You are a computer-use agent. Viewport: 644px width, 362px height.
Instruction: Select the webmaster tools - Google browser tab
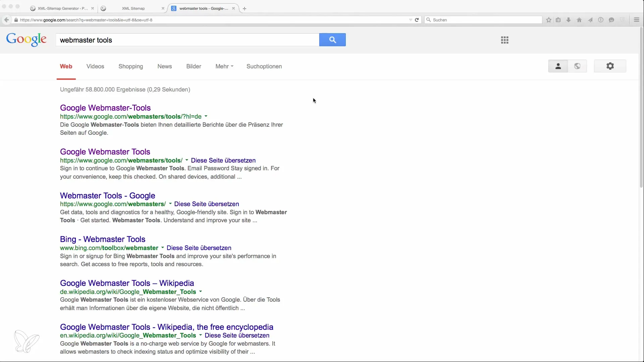[203, 8]
